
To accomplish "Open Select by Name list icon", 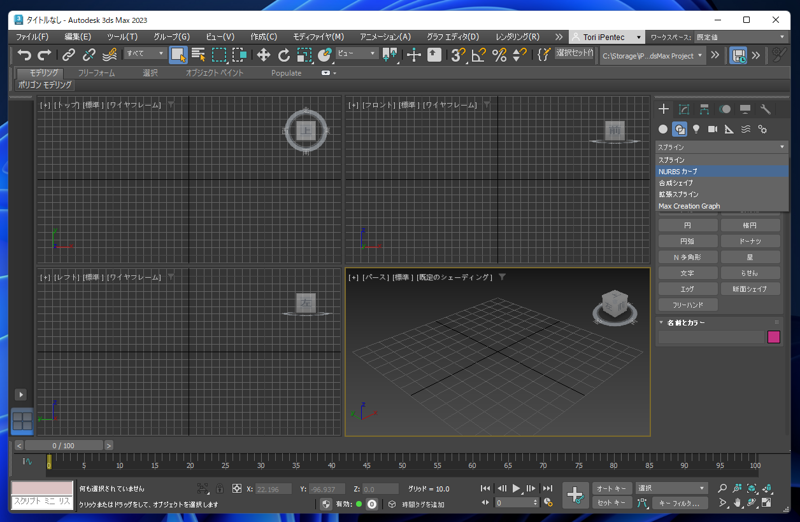I will tap(198, 55).
